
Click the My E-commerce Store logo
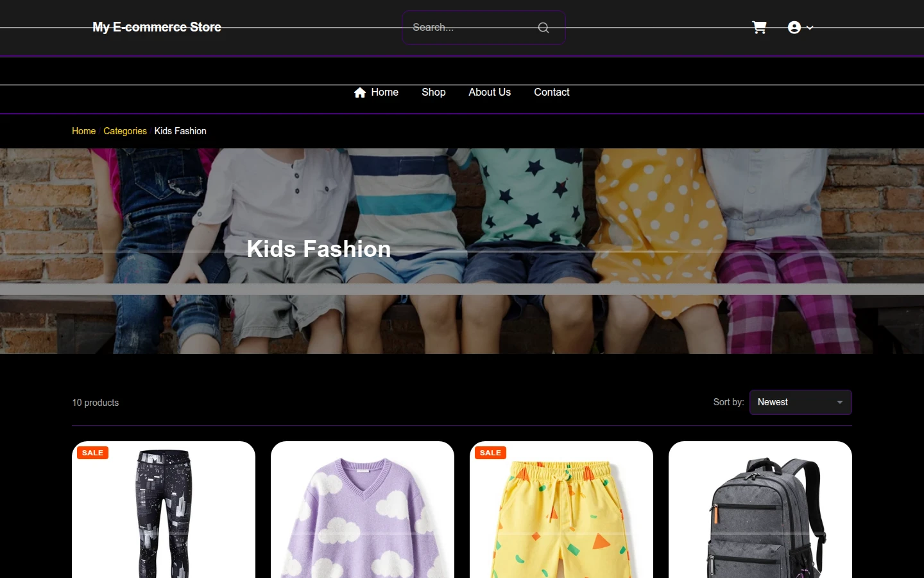pyautogui.click(x=157, y=27)
